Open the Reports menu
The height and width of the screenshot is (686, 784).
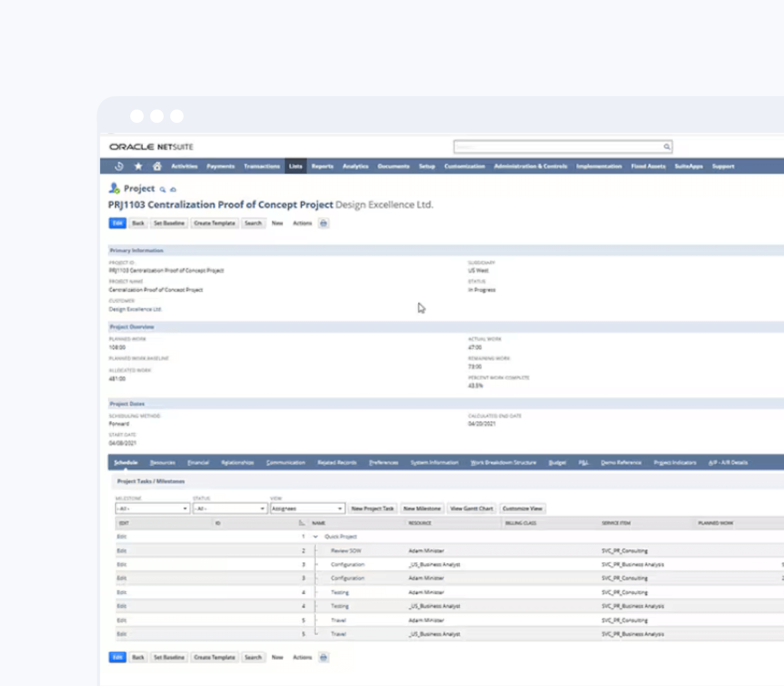coord(322,166)
